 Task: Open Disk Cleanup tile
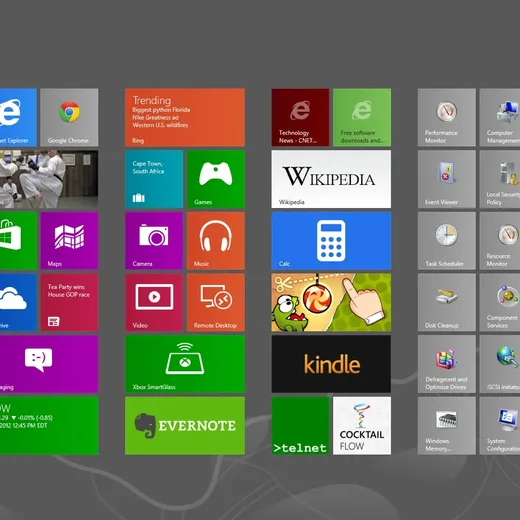[447, 302]
